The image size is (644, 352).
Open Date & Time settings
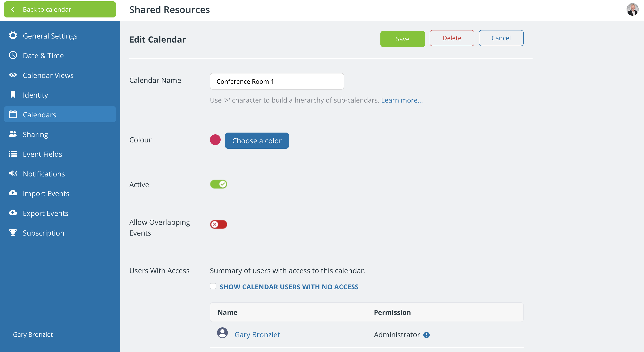[60, 56]
